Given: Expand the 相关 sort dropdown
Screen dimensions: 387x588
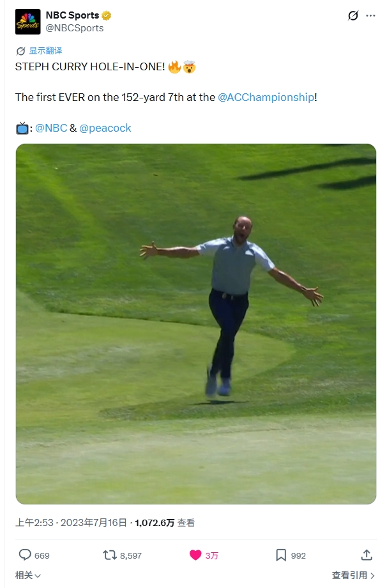Looking at the screenshot, I should click(28, 575).
